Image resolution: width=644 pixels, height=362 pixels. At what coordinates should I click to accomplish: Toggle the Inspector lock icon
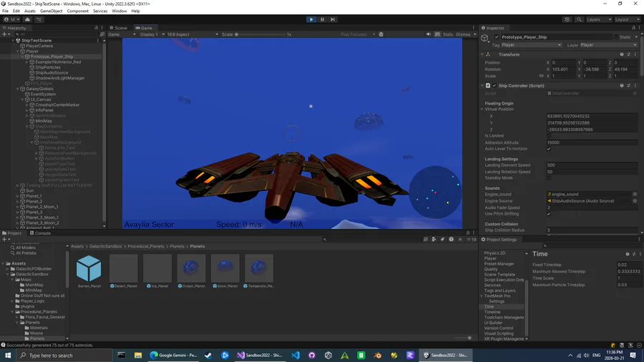click(x=633, y=27)
